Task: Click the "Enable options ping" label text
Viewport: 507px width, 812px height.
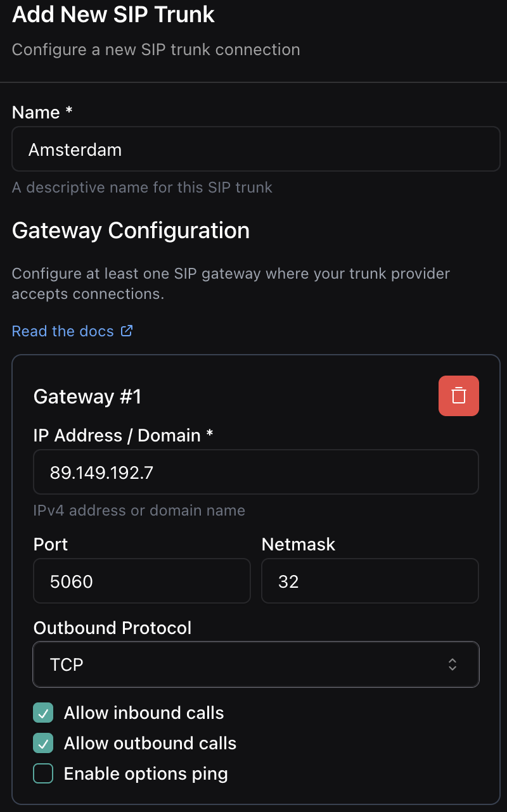Action: click(x=146, y=774)
